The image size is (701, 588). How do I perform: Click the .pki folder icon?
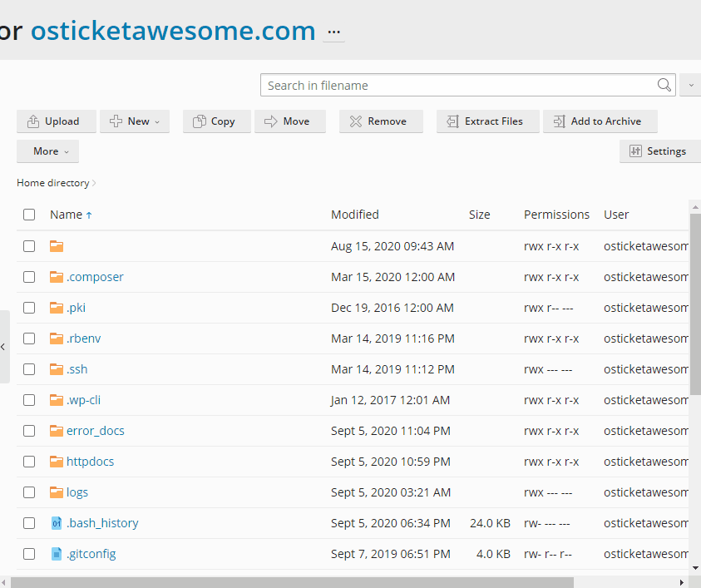(57, 308)
